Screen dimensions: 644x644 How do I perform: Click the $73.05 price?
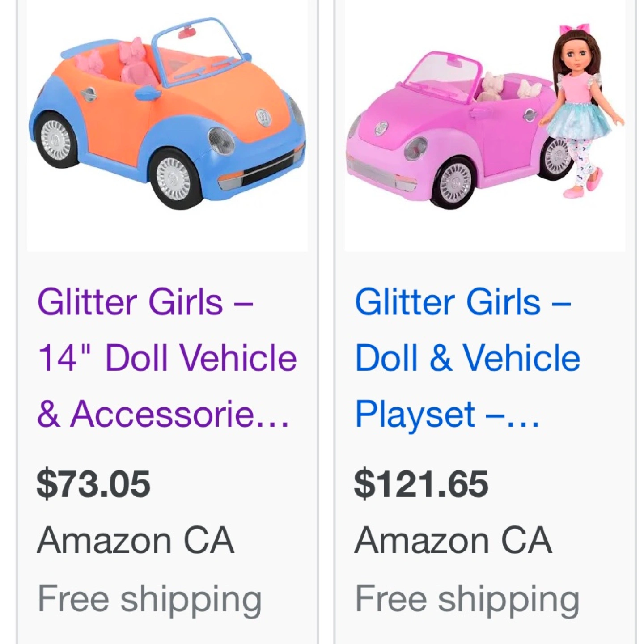(x=93, y=484)
